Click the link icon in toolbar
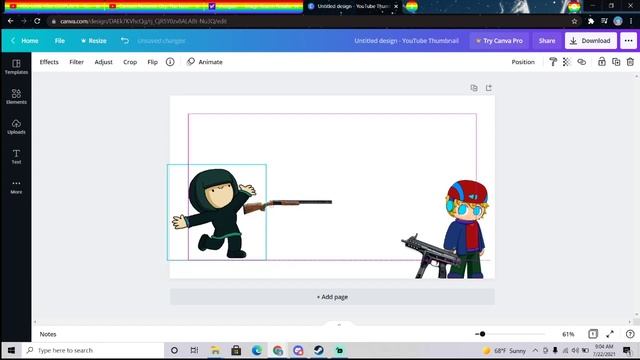The width and height of the screenshot is (640, 360). (581, 62)
